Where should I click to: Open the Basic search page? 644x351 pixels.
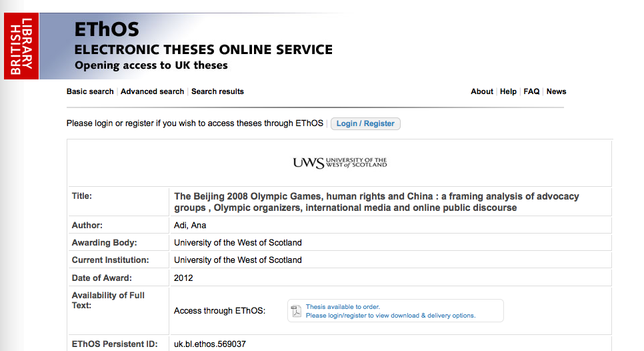click(90, 91)
